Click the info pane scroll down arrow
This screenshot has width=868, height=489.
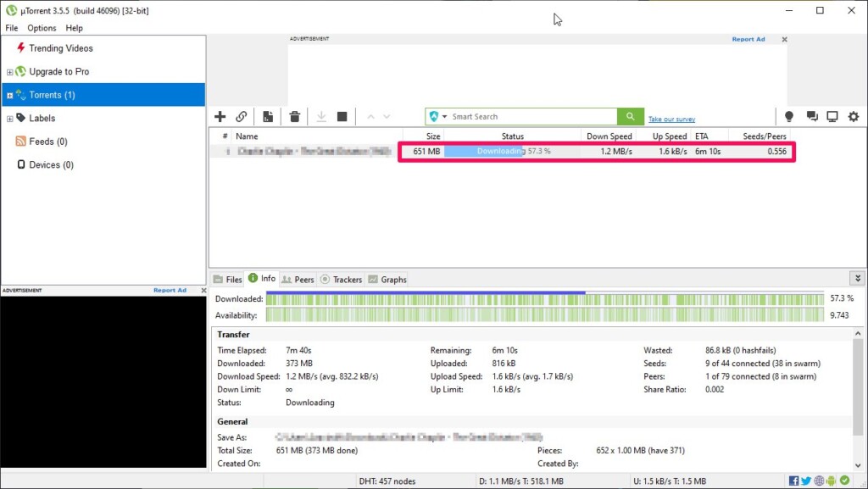tap(858, 465)
